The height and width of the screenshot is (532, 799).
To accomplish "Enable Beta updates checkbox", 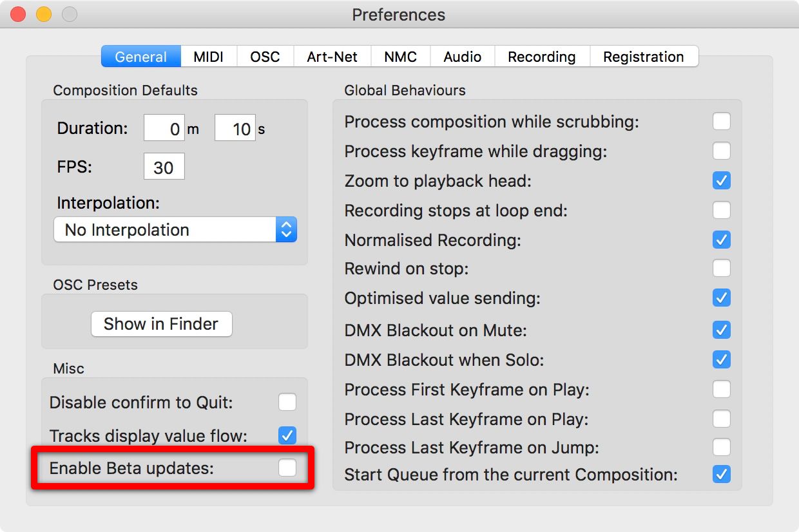I will click(287, 468).
